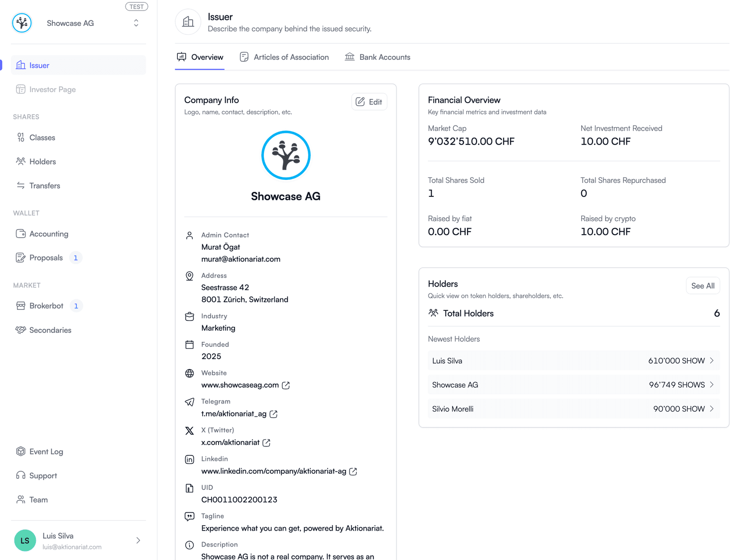Open Brokerbot storefront icon
The image size is (747, 560).
point(20,306)
